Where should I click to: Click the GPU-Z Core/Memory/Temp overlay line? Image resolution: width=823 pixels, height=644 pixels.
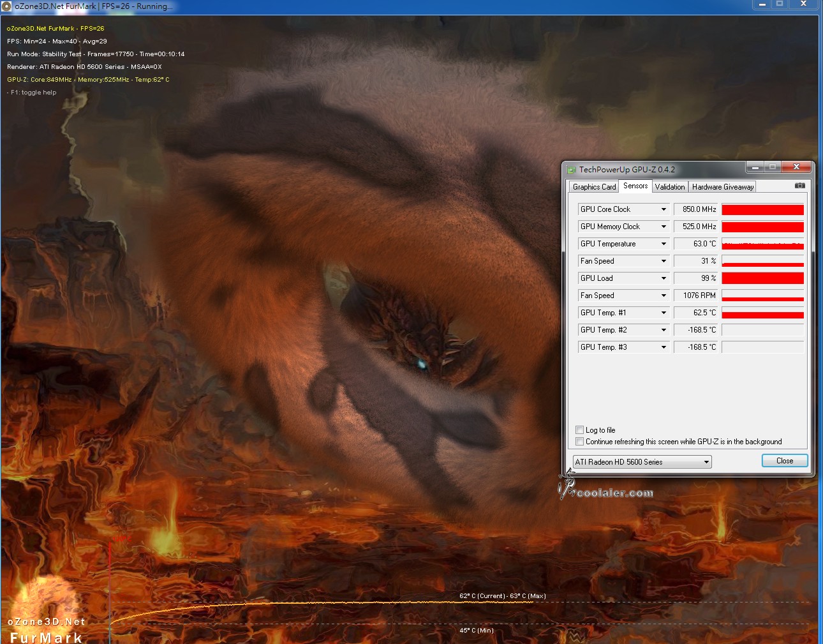coord(88,80)
